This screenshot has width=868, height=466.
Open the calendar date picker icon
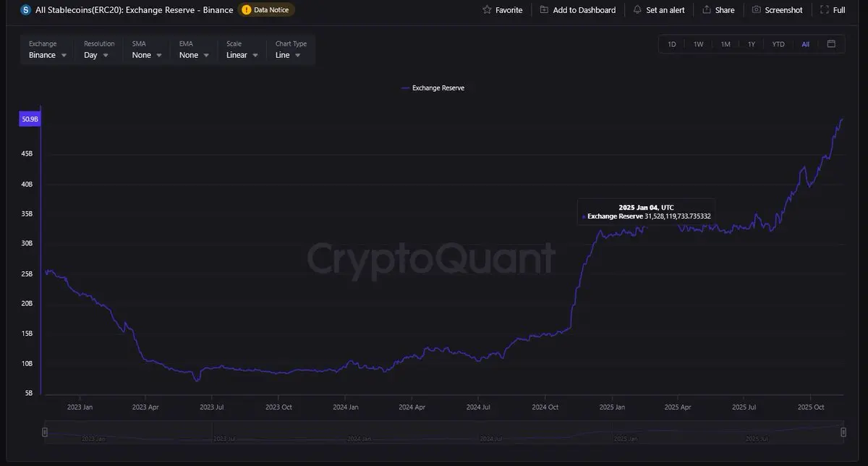[831, 44]
